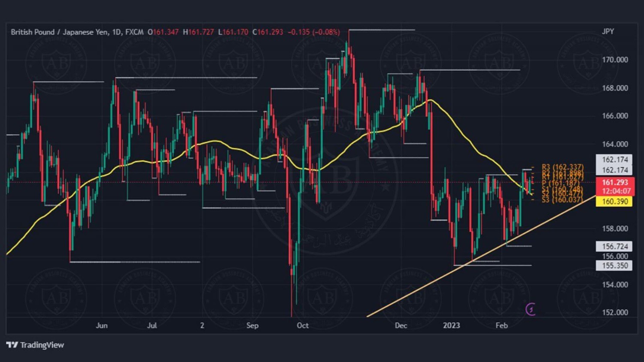Viewport: 644px width, 362px height.
Task: Click the 170.000 price axis label
Action: (615, 60)
